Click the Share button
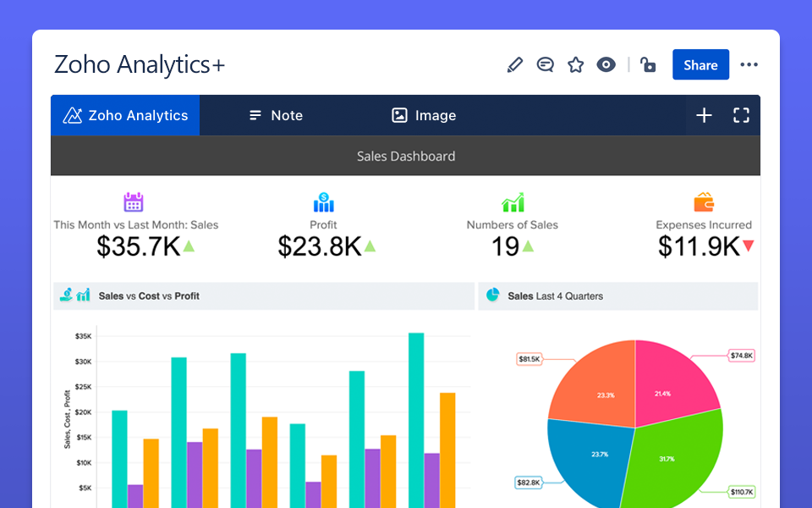 700,65
